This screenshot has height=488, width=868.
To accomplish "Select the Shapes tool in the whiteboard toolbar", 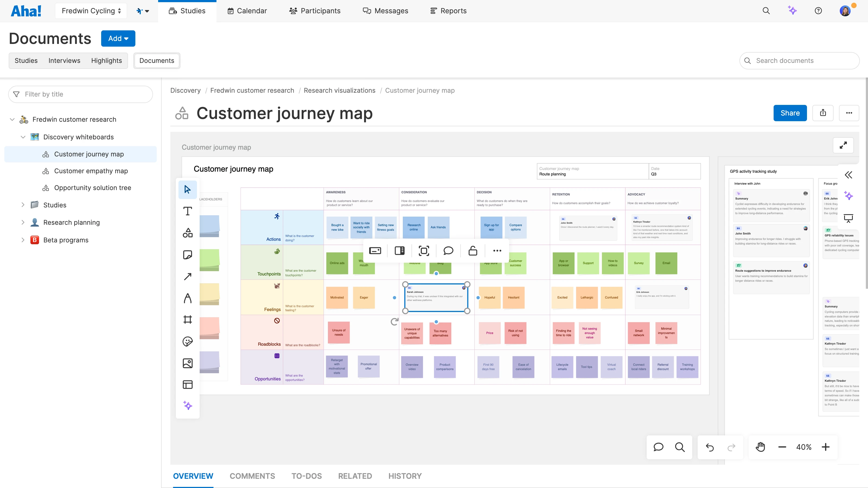I will 187,233.
